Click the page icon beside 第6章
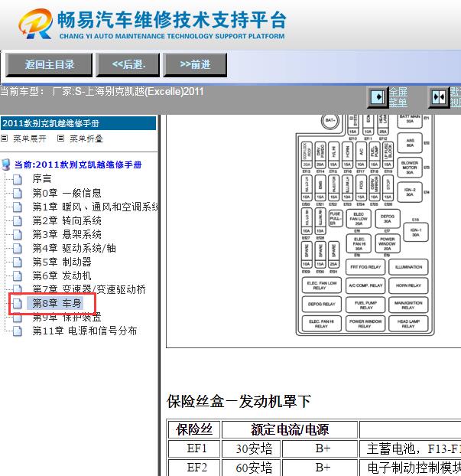Viewport: 461px width, 476px height. (18, 276)
